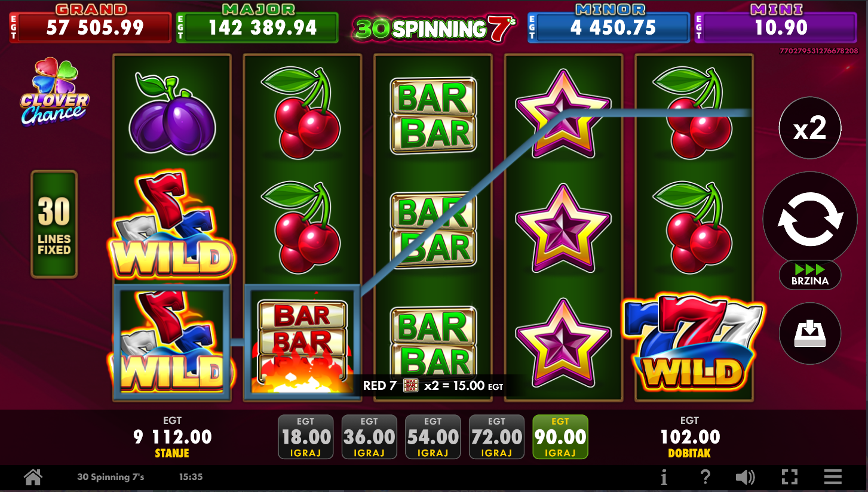This screenshot has height=492, width=868.
Task: Open the home icon in bottom bar
Action: tap(33, 477)
